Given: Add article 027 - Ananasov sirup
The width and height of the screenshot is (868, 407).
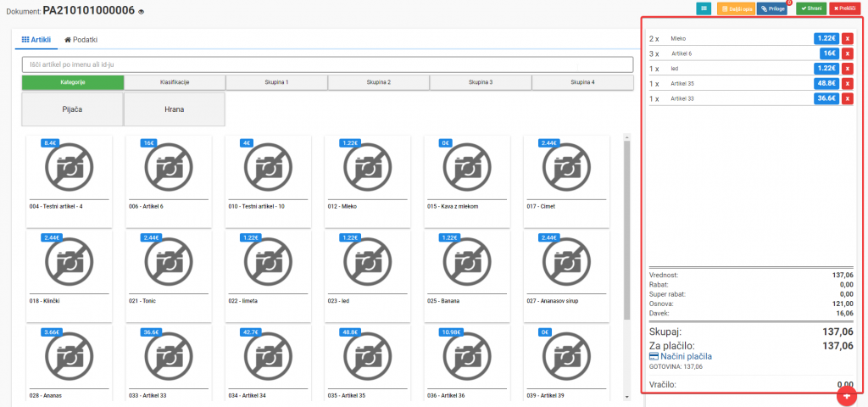Looking at the screenshot, I should coord(566,276).
